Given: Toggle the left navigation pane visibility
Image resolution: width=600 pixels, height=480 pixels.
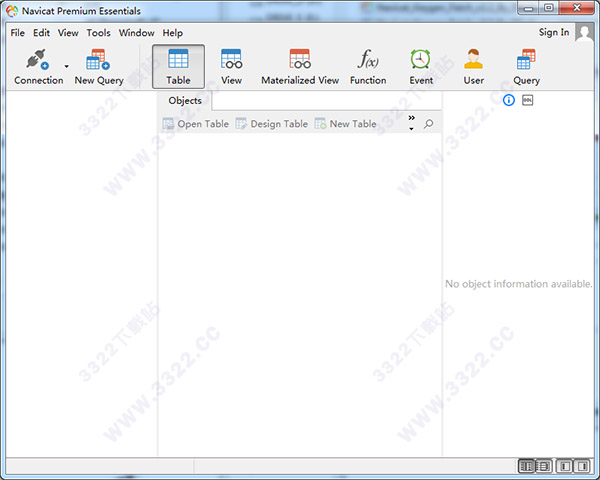Looking at the screenshot, I should coord(564,466).
